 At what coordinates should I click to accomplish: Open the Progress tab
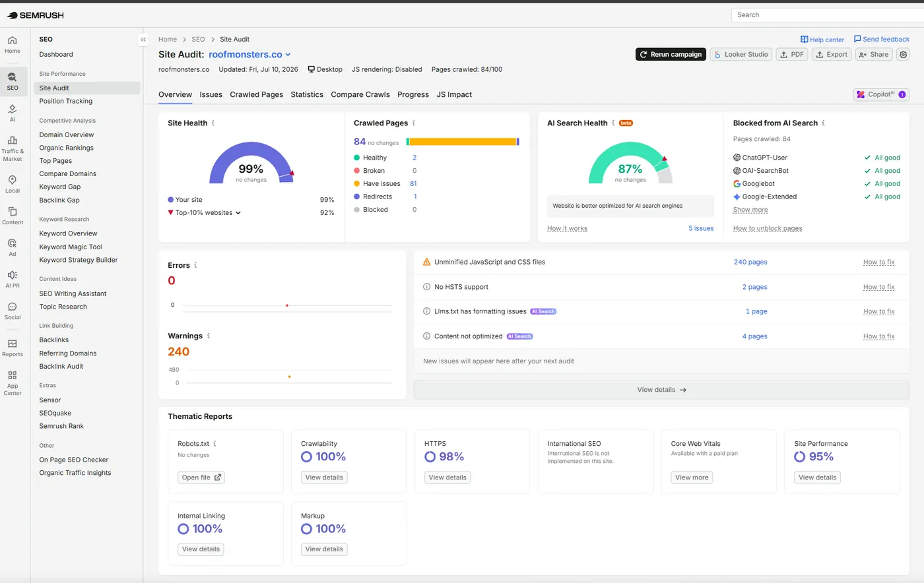point(413,94)
